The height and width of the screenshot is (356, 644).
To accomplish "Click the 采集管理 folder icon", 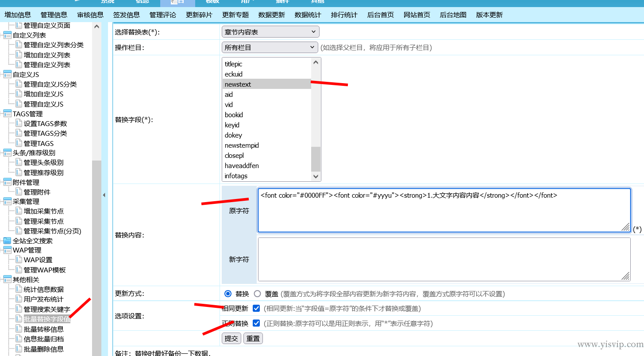I will coord(8,201).
